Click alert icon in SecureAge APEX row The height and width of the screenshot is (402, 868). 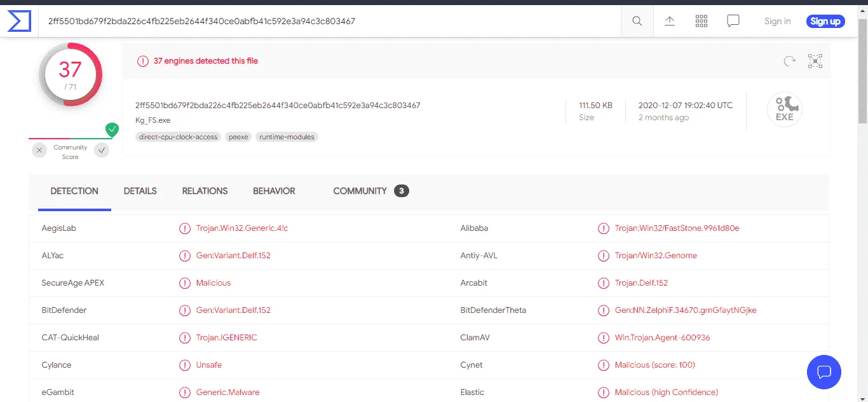tap(184, 283)
